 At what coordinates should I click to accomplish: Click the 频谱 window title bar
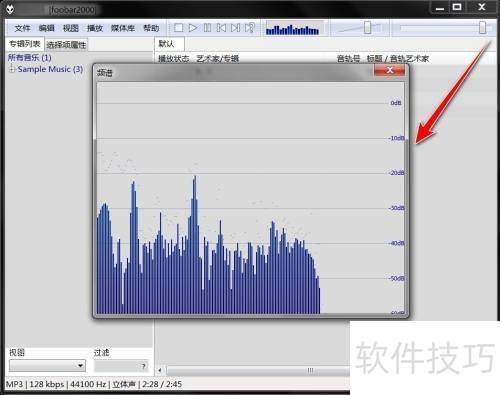tap(233, 72)
